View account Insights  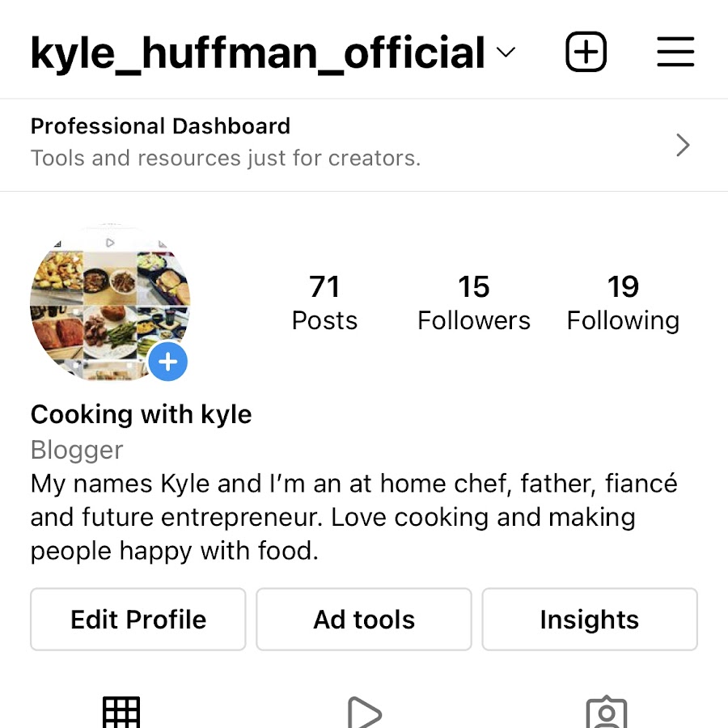pyautogui.click(x=590, y=619)
